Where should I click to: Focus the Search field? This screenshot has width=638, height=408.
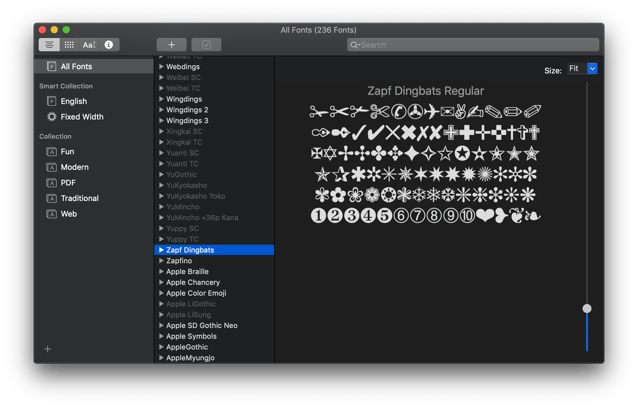(473, 45)
